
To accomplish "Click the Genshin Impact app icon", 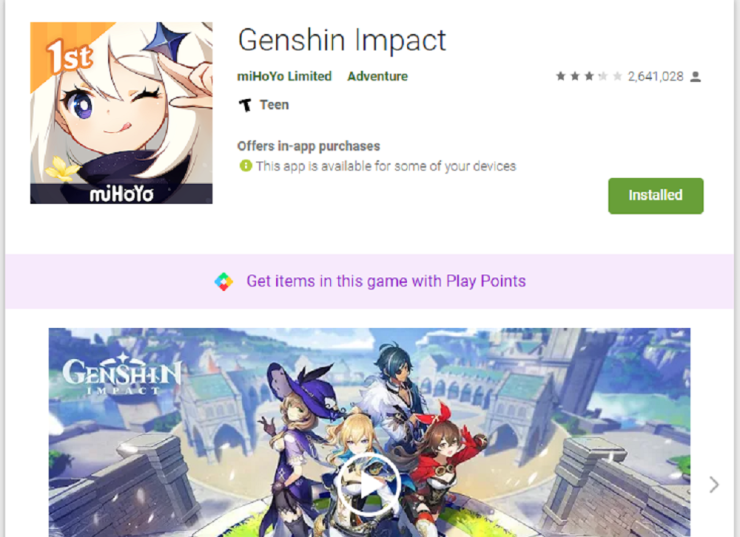I will 121,113.
